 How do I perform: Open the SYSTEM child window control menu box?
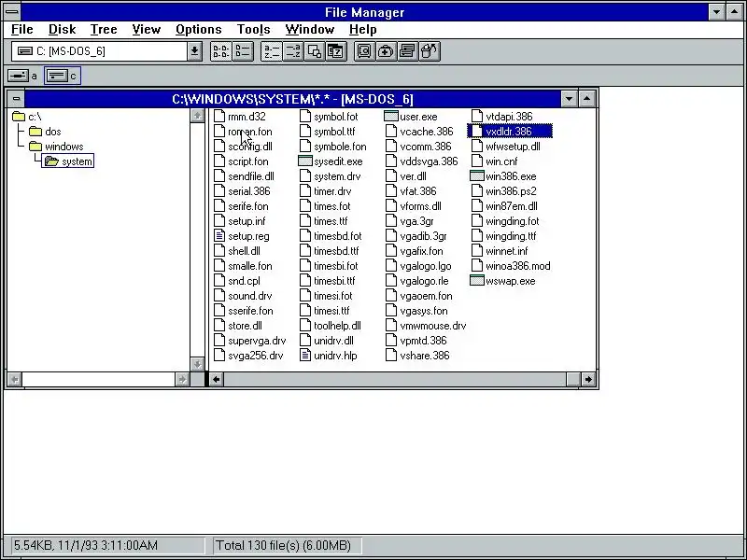(16, 99)
